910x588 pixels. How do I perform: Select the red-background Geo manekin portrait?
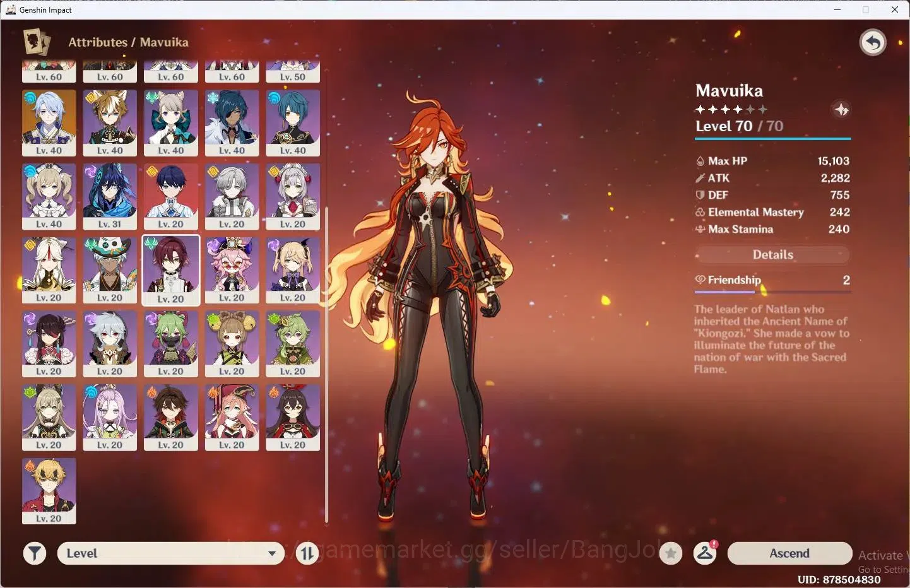click(171, 197)
